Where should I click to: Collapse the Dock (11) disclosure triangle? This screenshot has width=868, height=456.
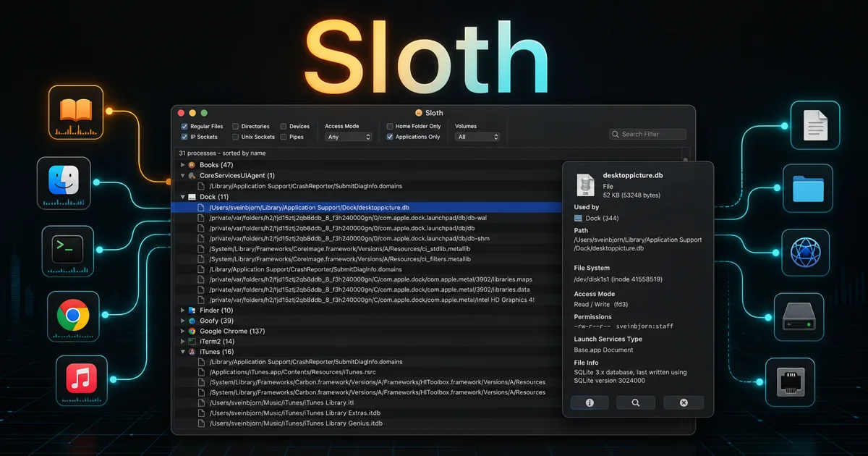(x=182, y=197)
